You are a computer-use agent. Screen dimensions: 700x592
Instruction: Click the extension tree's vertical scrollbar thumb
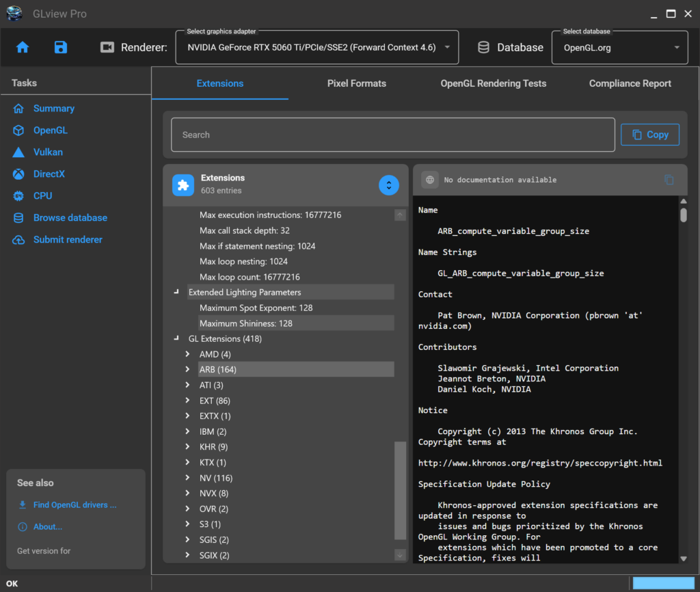pyautogui.click(x=400, y=491)
